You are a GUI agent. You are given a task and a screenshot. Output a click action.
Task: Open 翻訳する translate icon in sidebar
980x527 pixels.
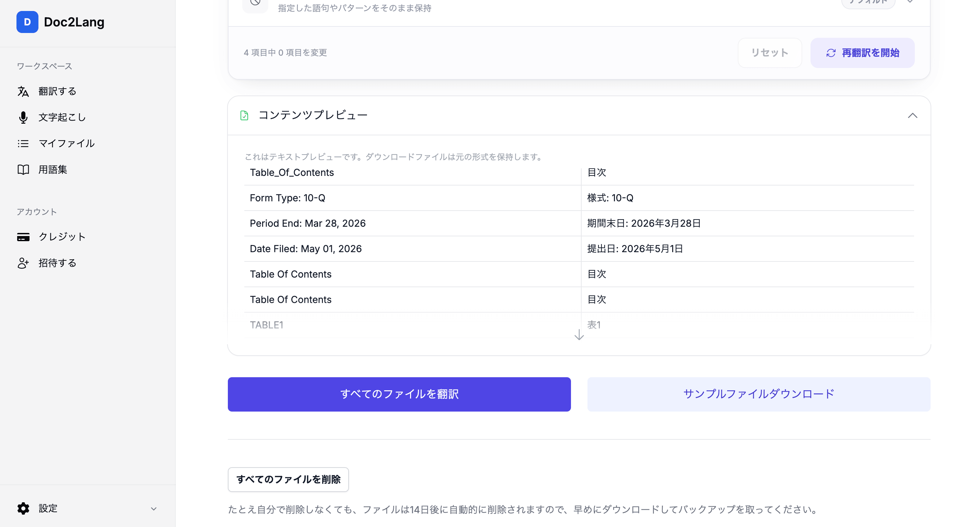coord(23,91)
